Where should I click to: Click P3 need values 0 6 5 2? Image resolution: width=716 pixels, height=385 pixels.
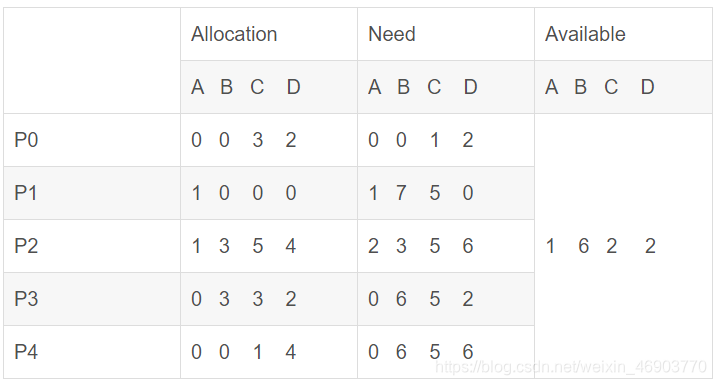click(x=421, y=299)
